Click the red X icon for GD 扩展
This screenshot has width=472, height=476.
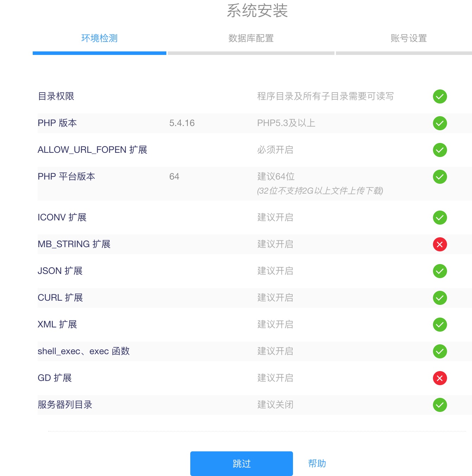pos(440,378)
